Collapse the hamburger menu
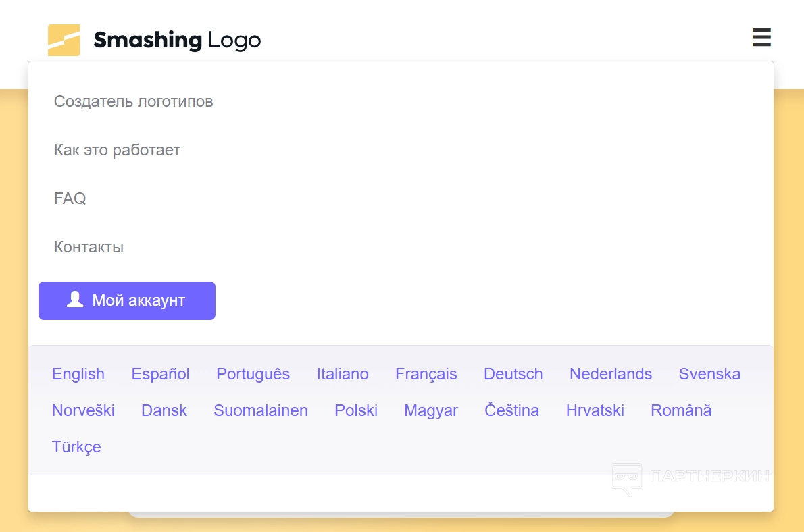Screen dimensions: 804x532 pos(761,38)
